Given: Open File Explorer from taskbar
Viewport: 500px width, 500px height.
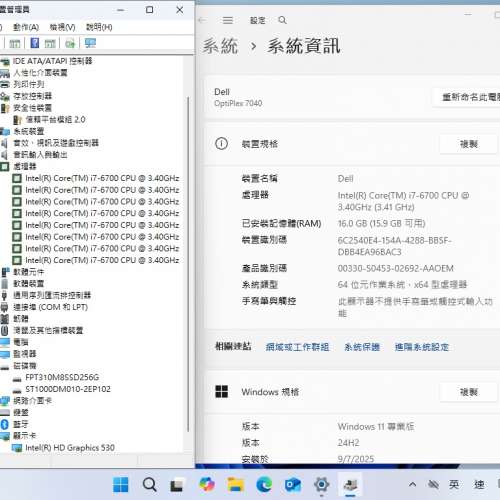Looking at the screenshot, I should pyautogui.click(x=235, y=484).
